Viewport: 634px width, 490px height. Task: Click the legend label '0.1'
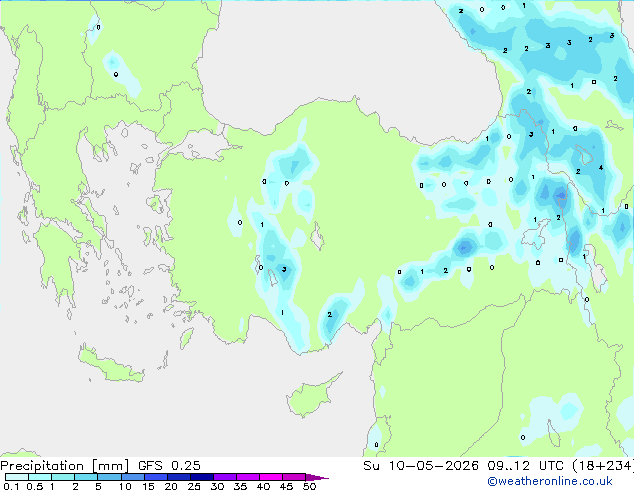11,486
